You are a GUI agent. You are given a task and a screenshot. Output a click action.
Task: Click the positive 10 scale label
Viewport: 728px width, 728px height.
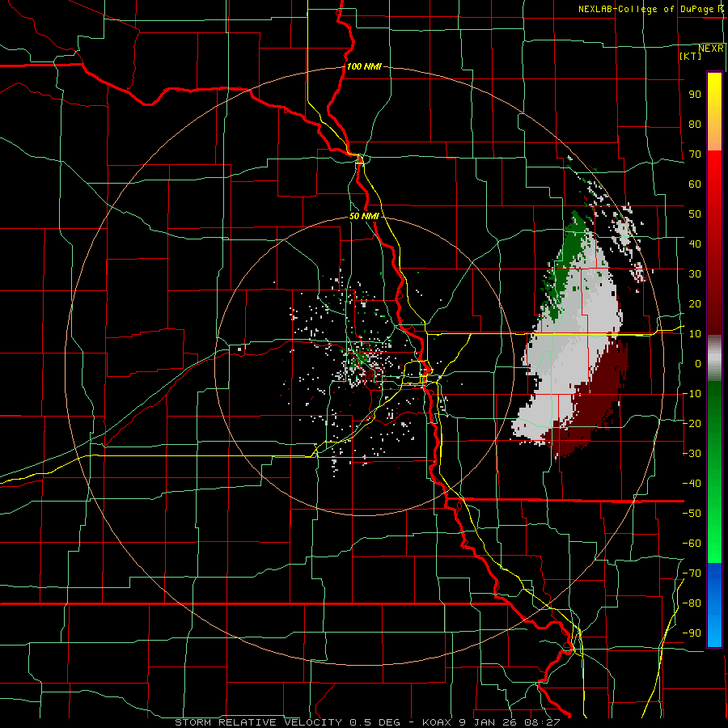pos(695,334)
